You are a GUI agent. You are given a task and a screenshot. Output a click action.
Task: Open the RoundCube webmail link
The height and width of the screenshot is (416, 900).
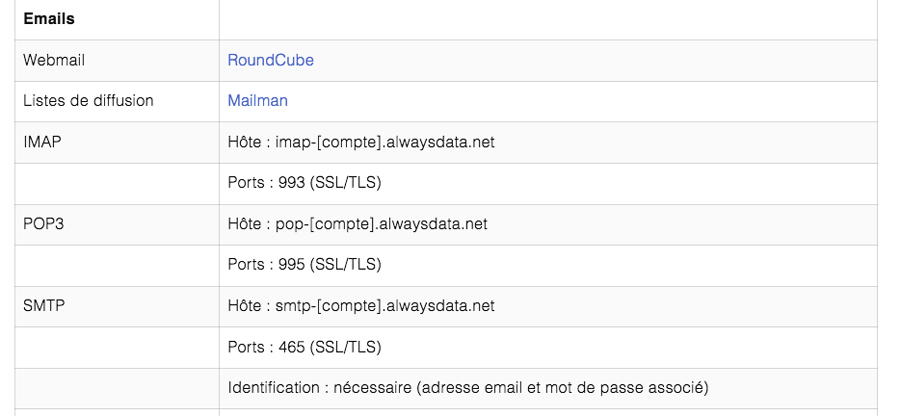pyautogui.click(x=270, y=60)
